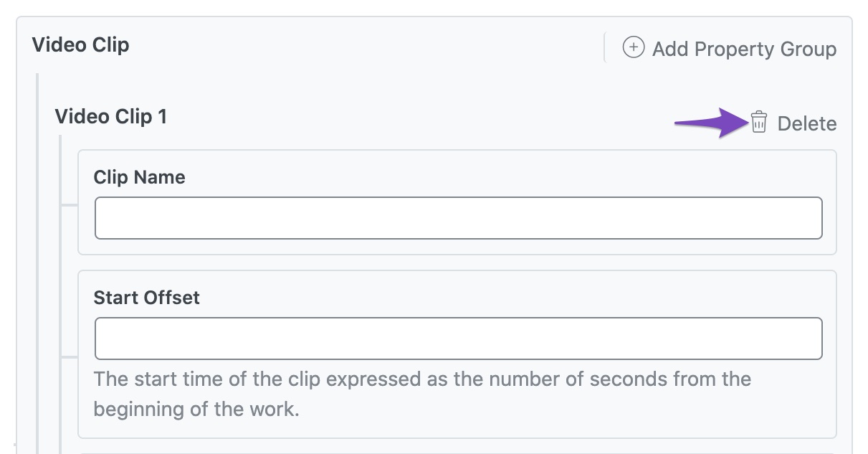Click the words "beginning of the work" in the description
868x454 pixels.
pyautogui.click(x=196, y=410)
